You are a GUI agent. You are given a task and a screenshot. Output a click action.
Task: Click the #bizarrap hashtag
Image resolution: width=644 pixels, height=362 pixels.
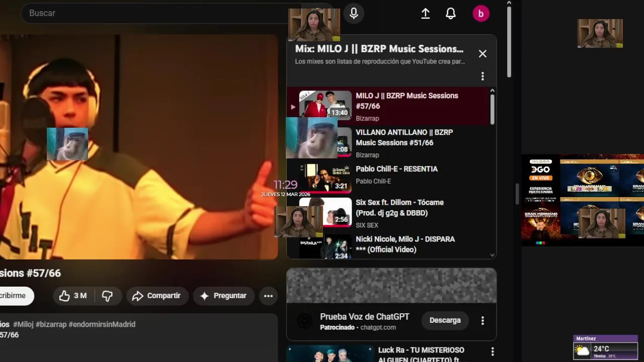(x=51, y=324)
